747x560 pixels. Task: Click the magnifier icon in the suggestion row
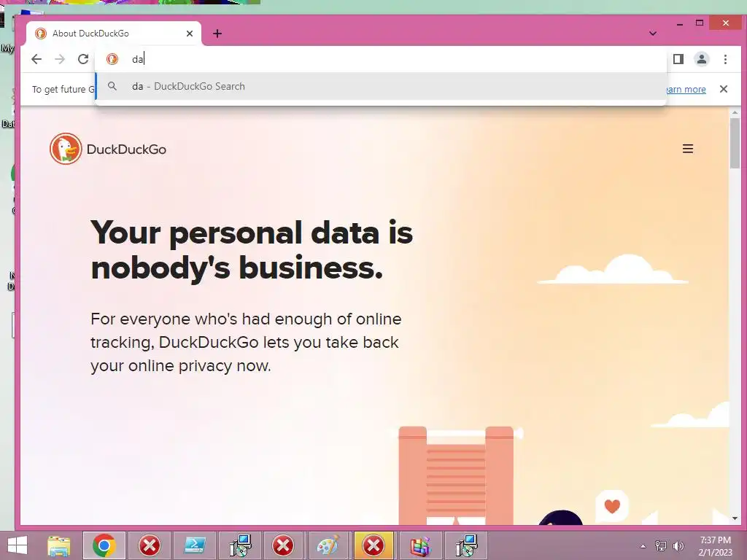pos(112,86)
